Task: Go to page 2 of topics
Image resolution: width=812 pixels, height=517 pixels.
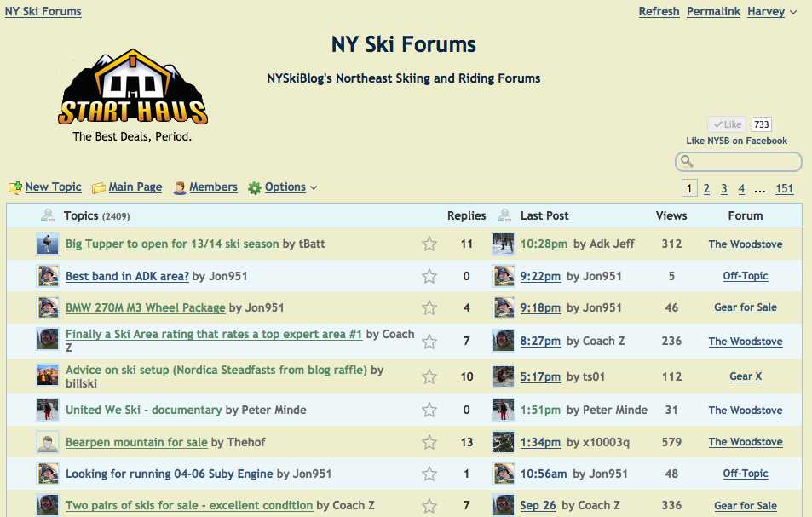Action: pos(706,189)
